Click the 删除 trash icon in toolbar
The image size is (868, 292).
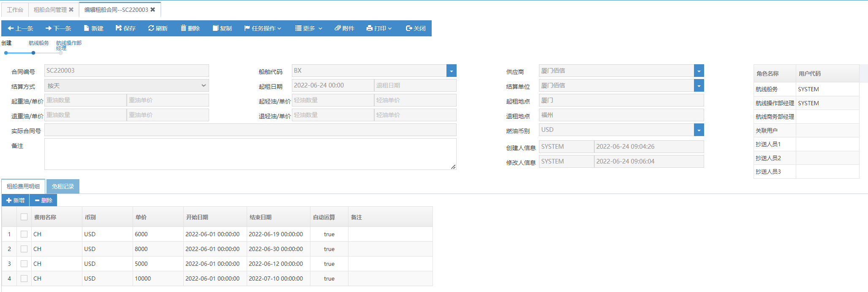pos(190,28)
